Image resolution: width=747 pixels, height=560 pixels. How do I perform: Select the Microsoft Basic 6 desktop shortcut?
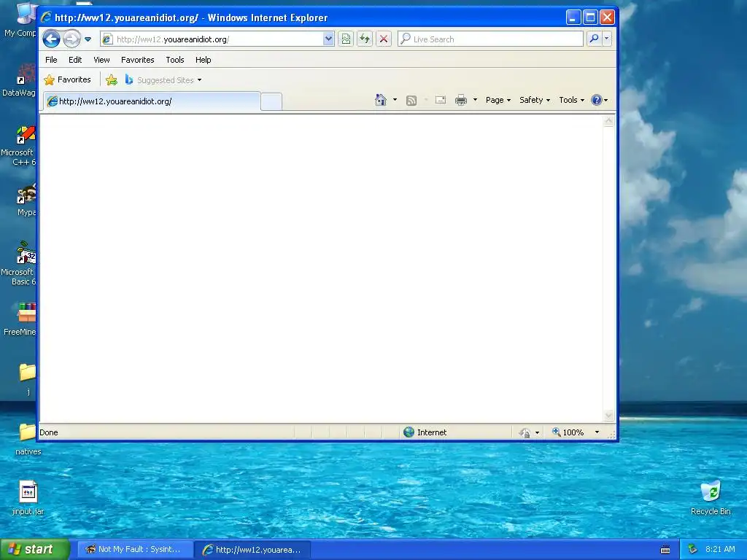tap(19, 265)
